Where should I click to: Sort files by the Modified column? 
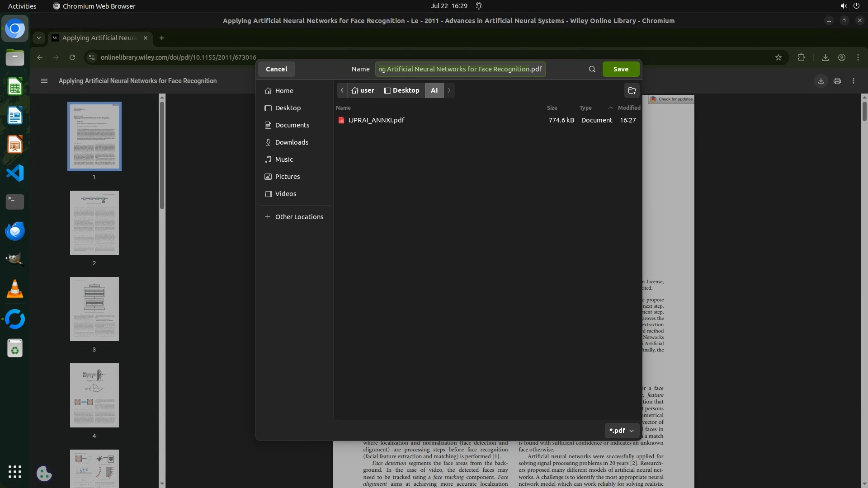point(628,108)
